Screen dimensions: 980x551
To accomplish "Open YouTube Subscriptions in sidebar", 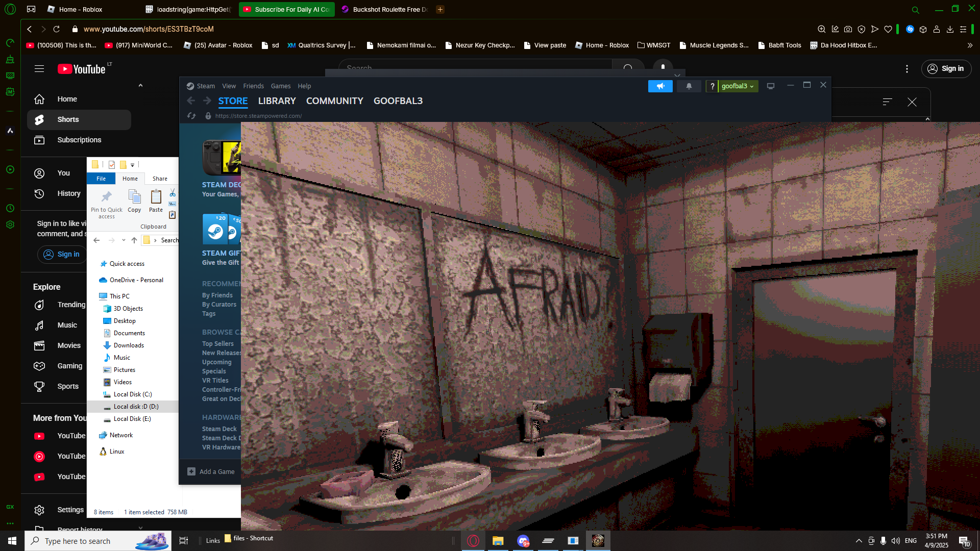I will (x=79, y=140).
